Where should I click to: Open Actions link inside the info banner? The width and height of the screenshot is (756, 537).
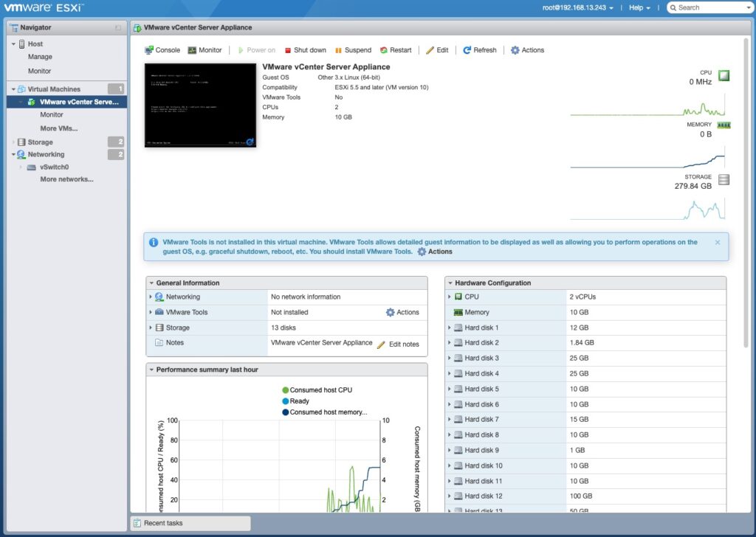(x=435, y=252)
